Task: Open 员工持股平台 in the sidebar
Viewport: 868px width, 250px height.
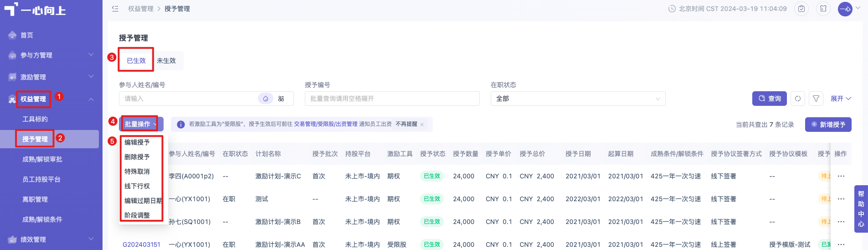Action: pos(41,179)
